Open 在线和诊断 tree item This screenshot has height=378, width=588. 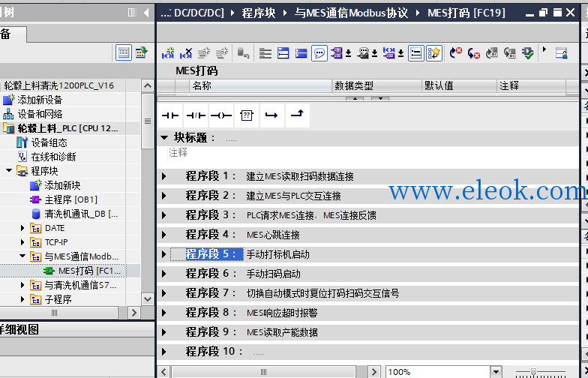(x=53, y=157)
